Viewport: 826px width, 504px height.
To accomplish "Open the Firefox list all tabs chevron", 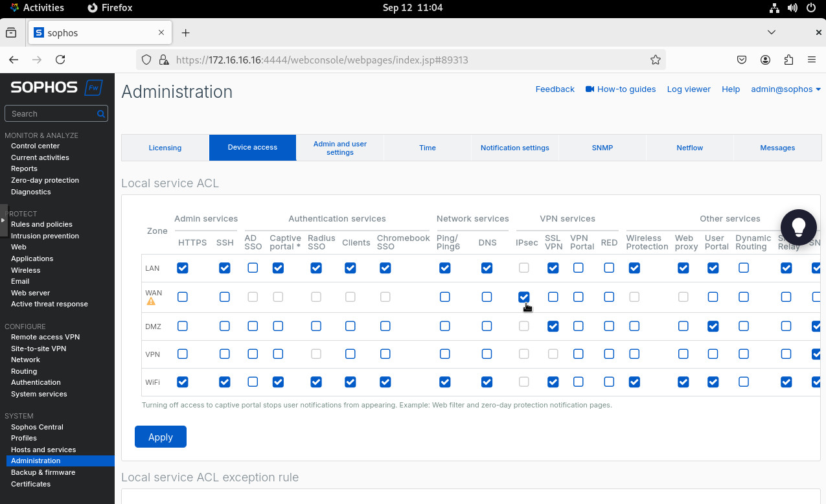I will click(x=771, y=32).
